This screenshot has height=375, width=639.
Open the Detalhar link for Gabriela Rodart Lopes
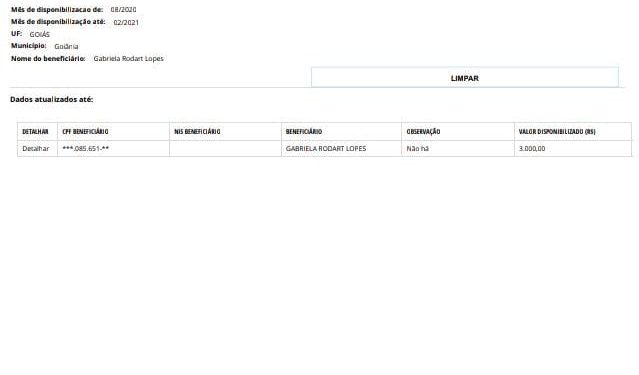pyautogui.click(x=35, y=149)
